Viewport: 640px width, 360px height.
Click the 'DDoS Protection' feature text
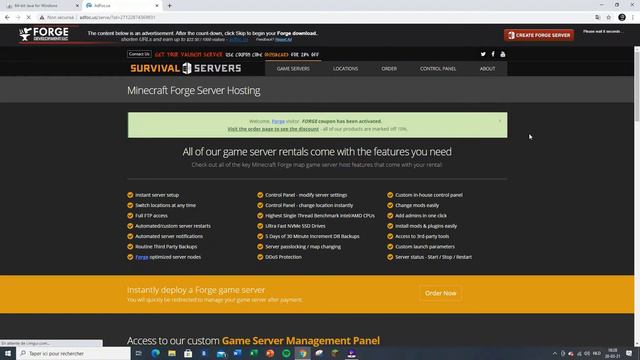[283, 257]
